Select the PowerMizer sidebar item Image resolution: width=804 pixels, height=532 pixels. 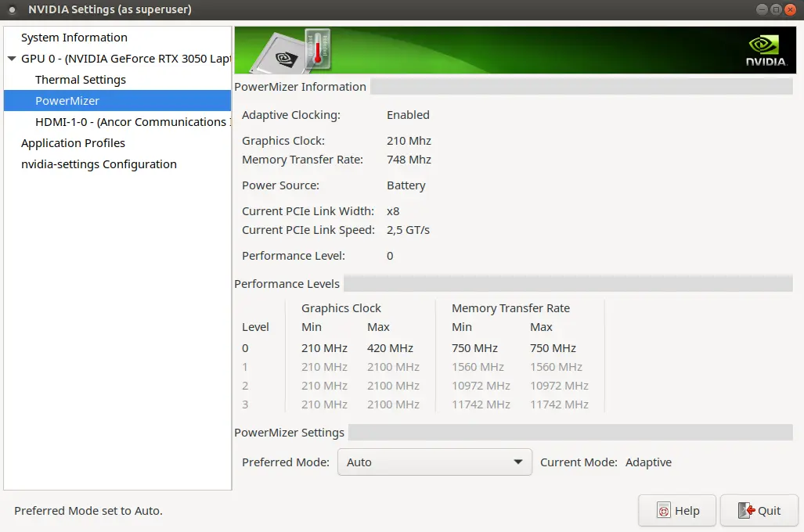click(117, 101)
